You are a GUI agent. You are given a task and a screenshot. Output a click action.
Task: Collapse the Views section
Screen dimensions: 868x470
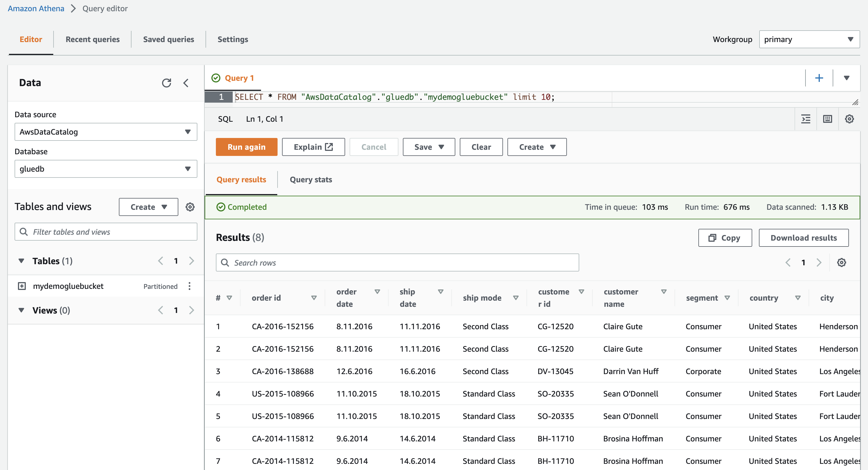(21, 310)
